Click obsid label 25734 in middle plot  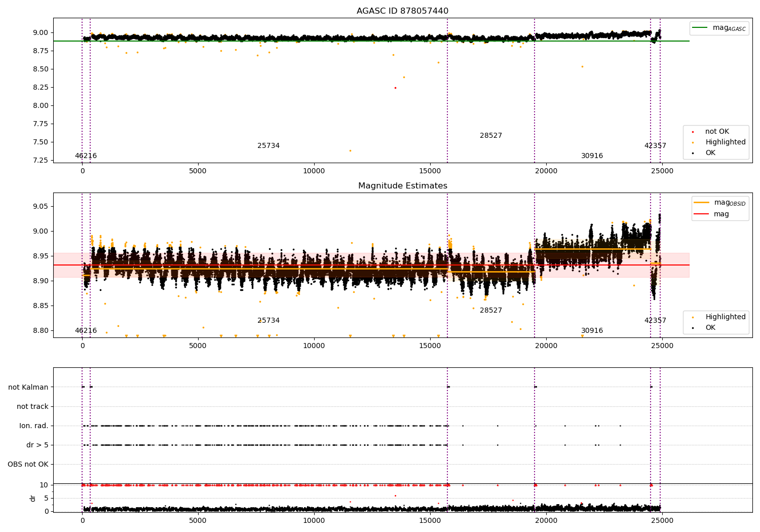tap(269, 321)
